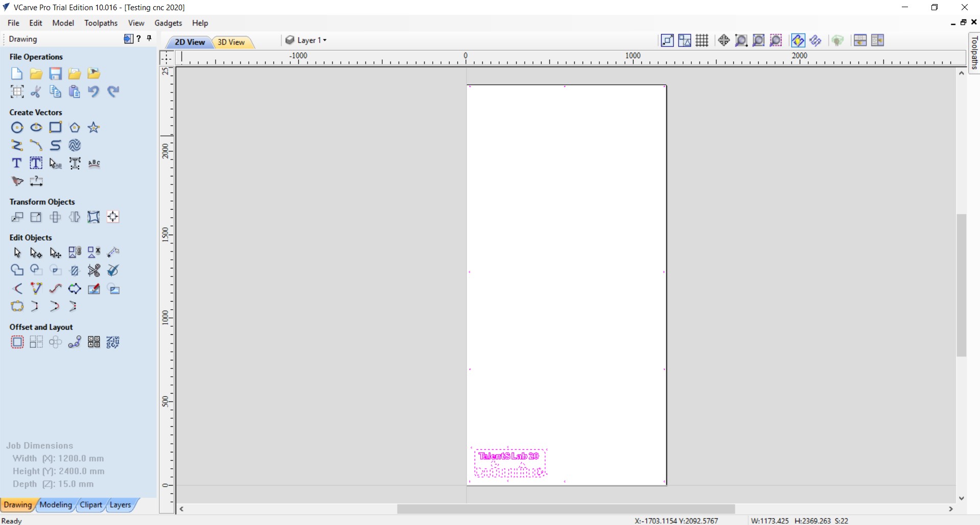This screenshot has height=525, width=980.
Task: Open the Vector Texture tool
Action: point(75,145)
